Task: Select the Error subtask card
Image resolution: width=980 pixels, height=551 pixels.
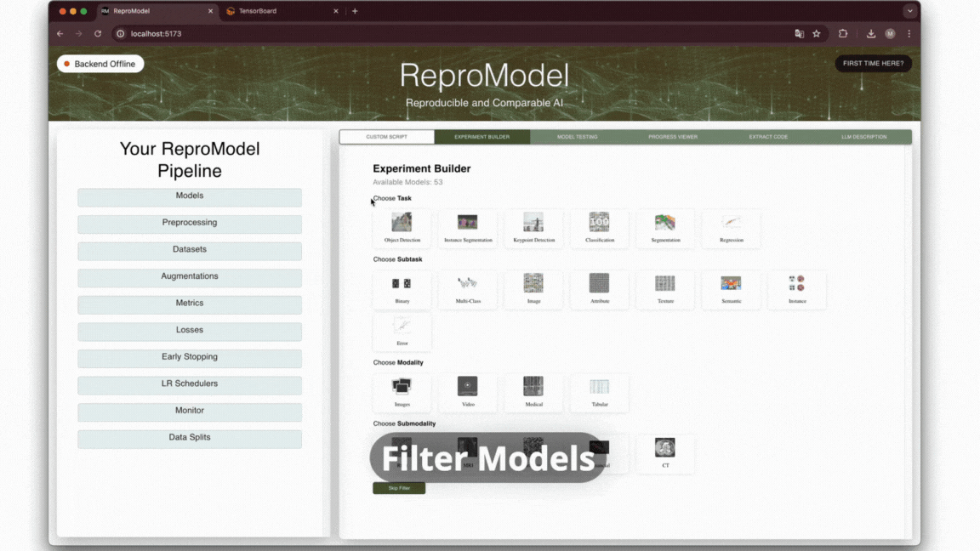Action: click(402, 332)
